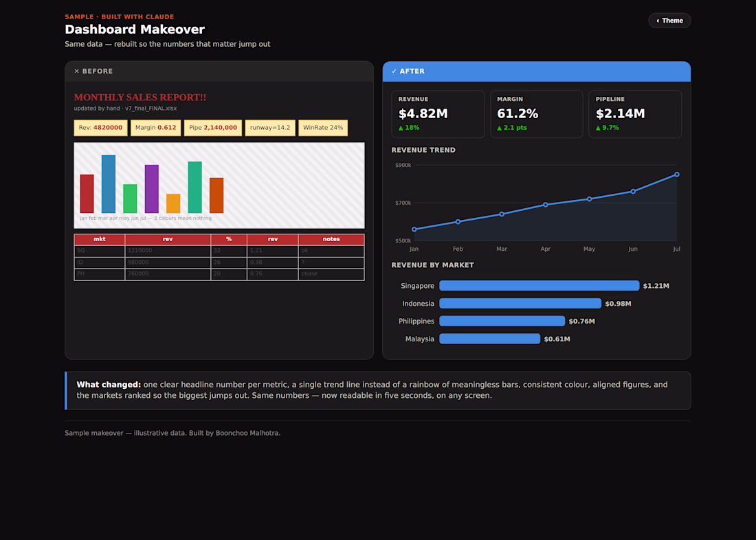The height and width of the screenshot is (540, 756).
Task: Click the '760000' table cell
Action: coord(168,274)
